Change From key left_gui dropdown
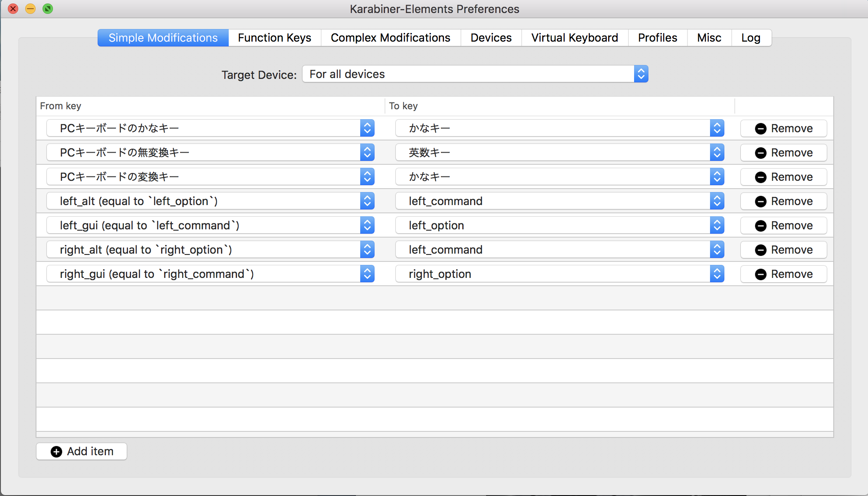 click(210, 225)
